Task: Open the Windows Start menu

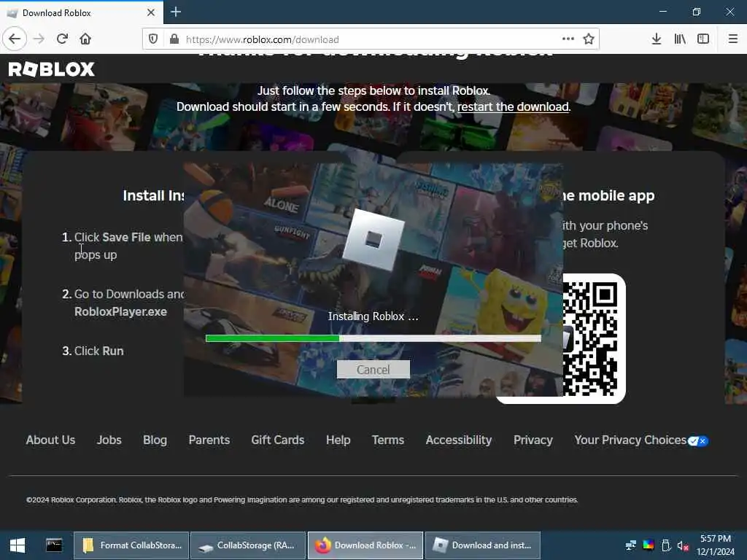Action: pyautogui.click(x=18, y=545)
